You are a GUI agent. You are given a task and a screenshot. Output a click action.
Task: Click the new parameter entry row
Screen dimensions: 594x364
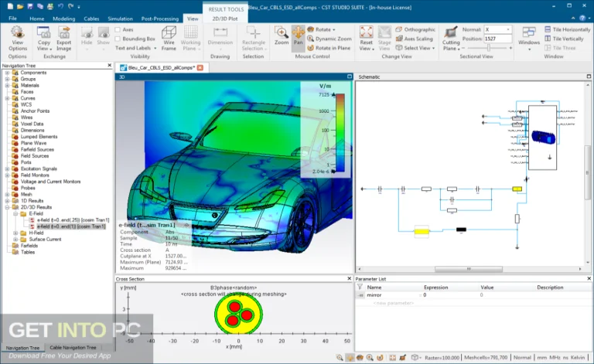(x=393, y=303)
